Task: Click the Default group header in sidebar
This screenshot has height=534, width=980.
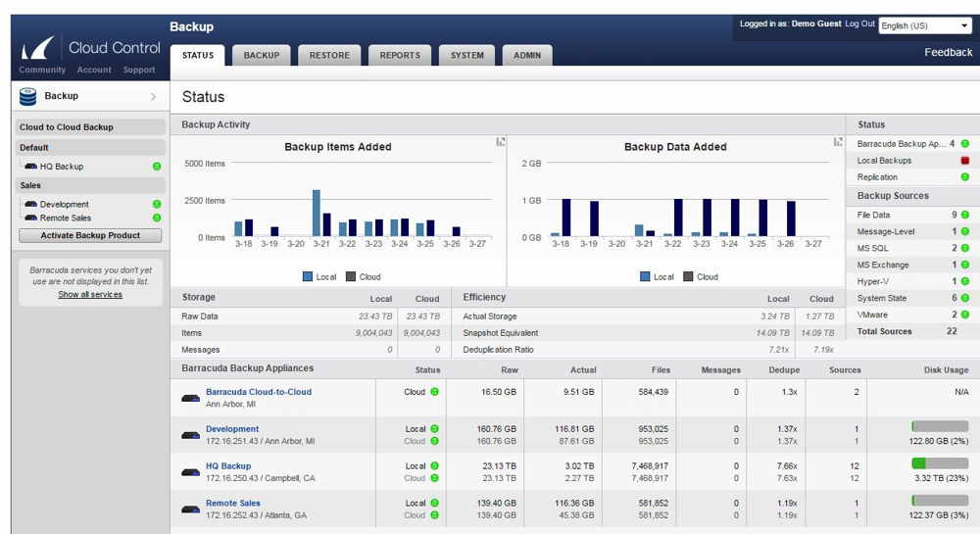Action: coord(90,147)
